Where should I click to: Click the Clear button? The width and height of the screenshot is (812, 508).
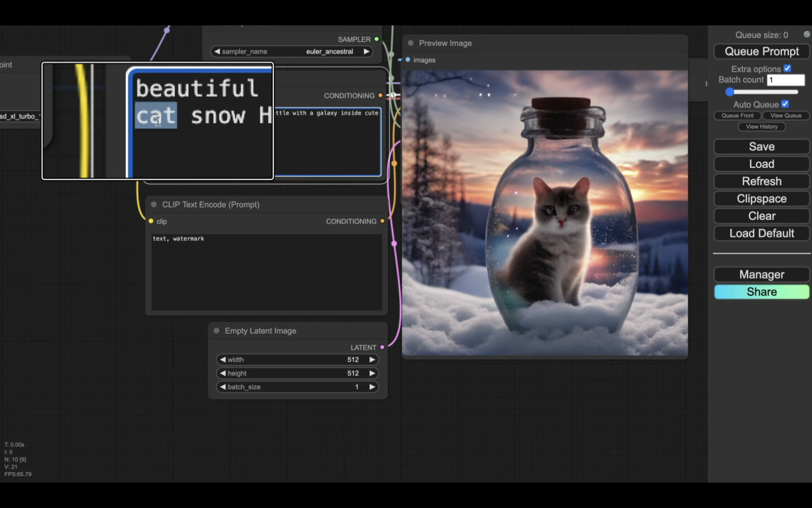click(x=762, y=216)
